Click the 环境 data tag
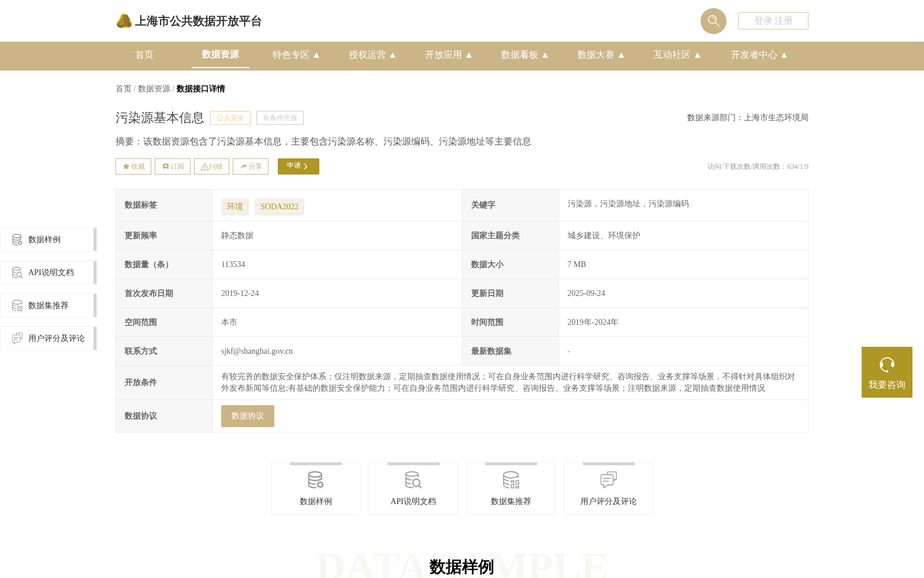Screen dimensions: 924x578 [235, 207]
